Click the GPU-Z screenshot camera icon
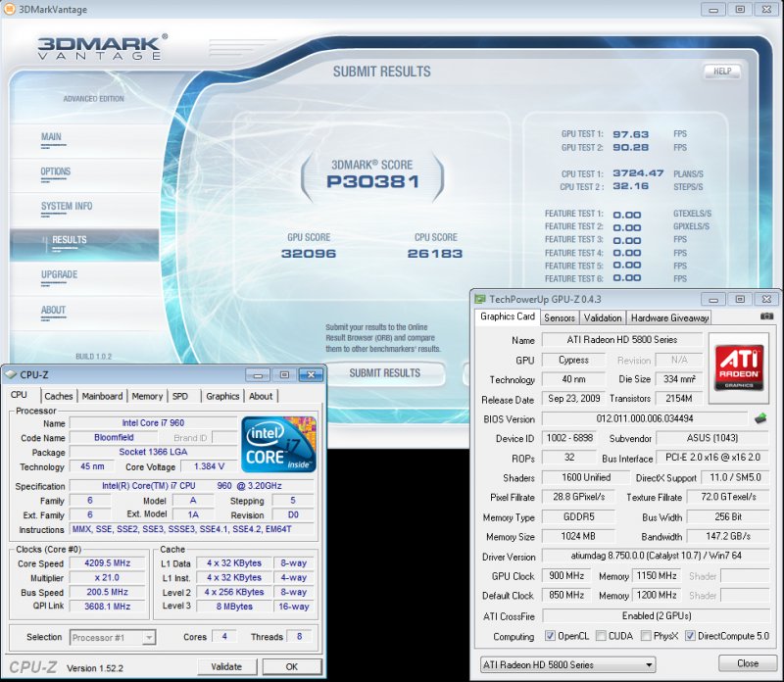 766,317
